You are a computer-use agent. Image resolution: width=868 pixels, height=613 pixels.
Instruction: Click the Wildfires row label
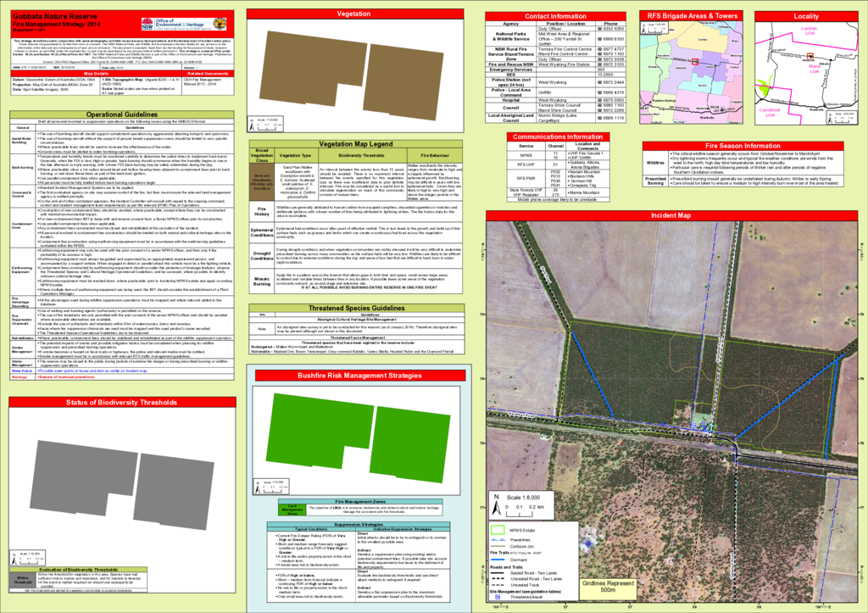[655, 163]
